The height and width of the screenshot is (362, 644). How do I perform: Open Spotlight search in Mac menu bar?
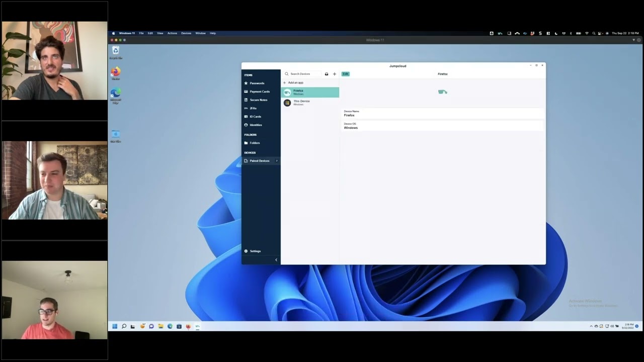pyautogui.click(x=594, y=33)
